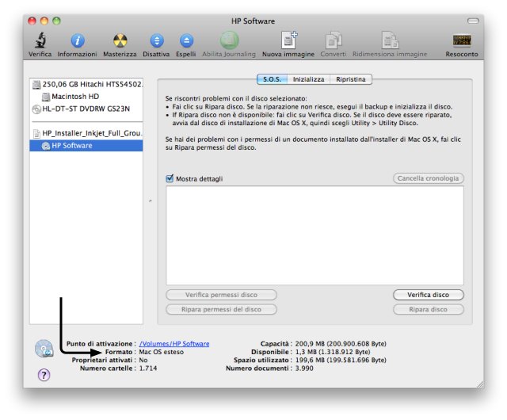Open the Resoconto log icon
Screen dimensions: 507x420
(462, 40)
